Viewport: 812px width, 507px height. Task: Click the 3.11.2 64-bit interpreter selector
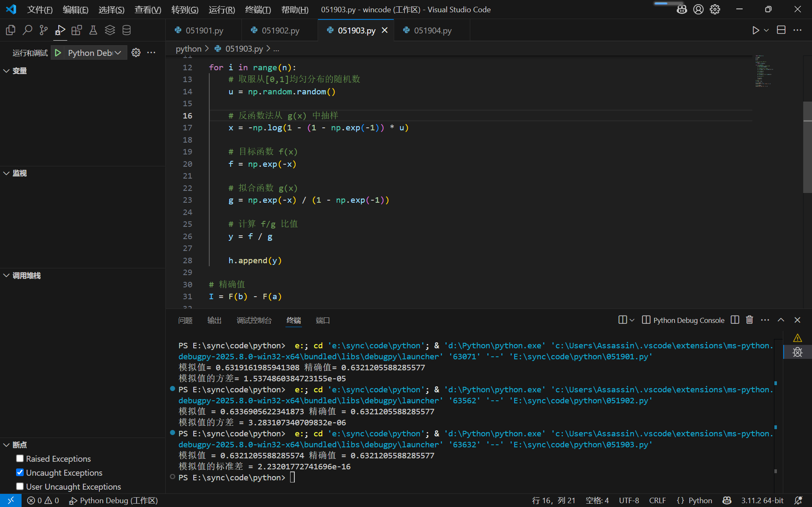point(762,500)
